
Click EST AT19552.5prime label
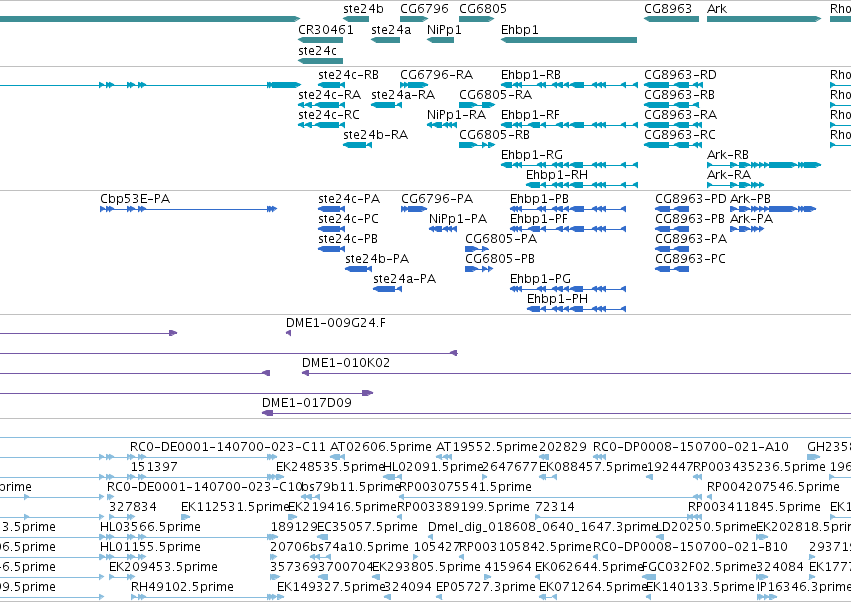(487, 447)
